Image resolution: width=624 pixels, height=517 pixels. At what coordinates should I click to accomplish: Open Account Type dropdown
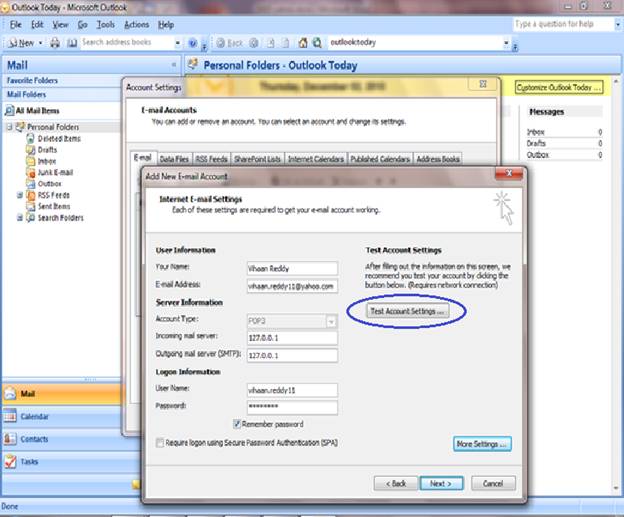331,321
